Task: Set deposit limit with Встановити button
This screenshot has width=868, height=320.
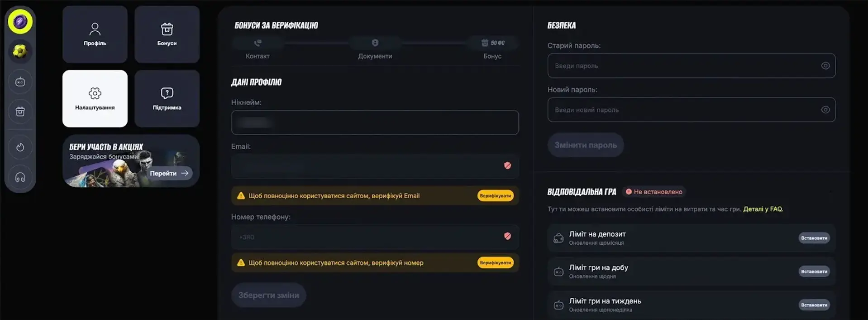Action: click(x=814, y=238)
